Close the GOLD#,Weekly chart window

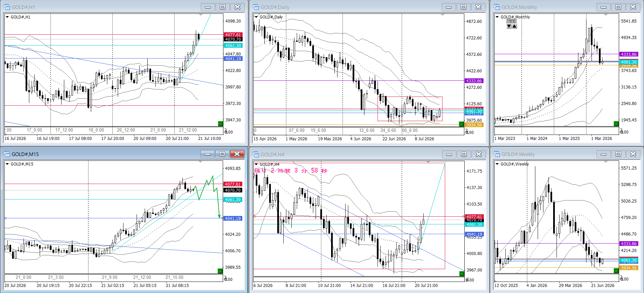tap(633, 154)
